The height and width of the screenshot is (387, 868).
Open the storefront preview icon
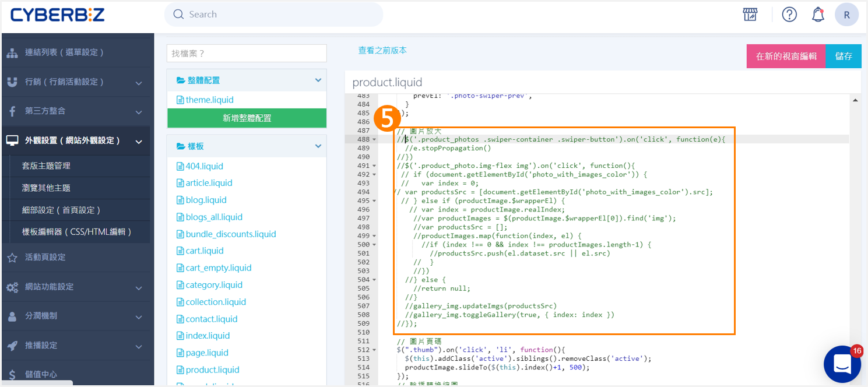[750, 15]
